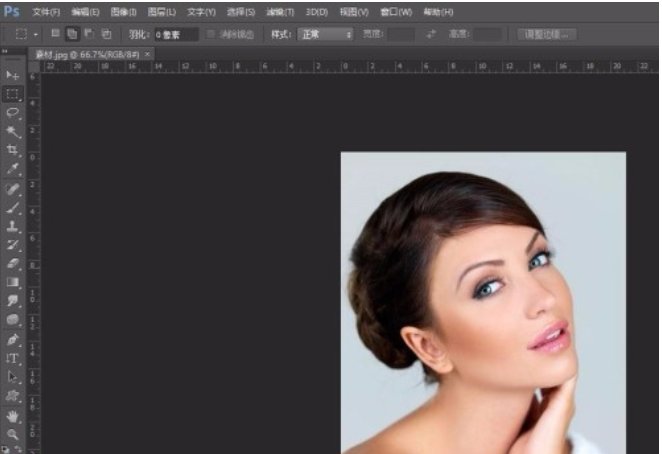
Task: Toggle the anti-alias (消除锯齿) checkbox
Action: (x=210, y=34)
